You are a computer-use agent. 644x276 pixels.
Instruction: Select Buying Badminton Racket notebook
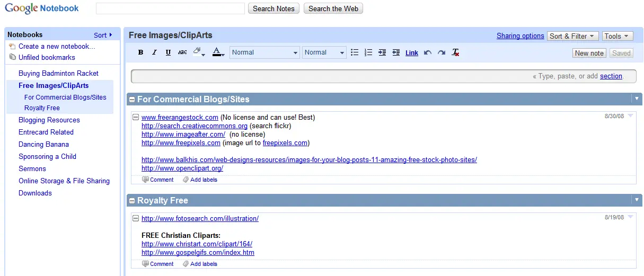pyautogui.click(x=58, y=73)
